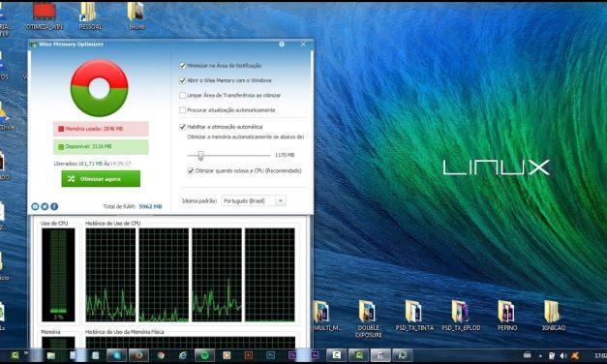Open File Explorer folder icon in taskbar
This screenshot has height=364, width=607.
[50, 355]
